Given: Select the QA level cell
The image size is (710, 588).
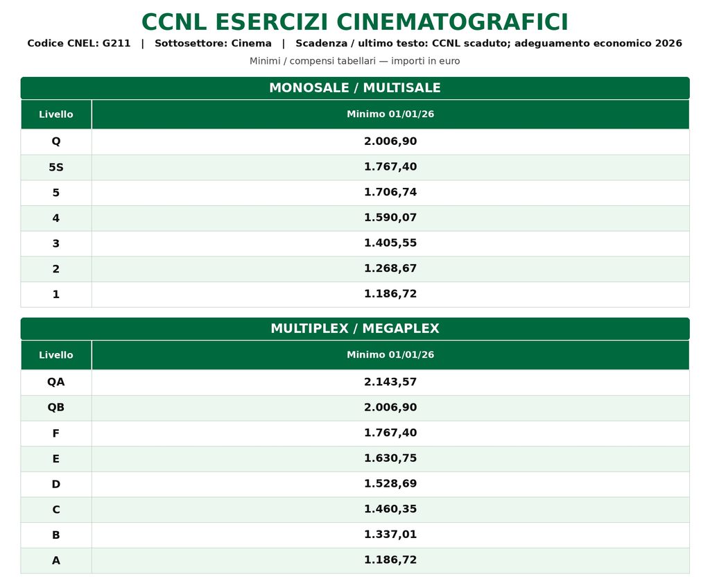Looking at the screenshot, I should (56, 382).
